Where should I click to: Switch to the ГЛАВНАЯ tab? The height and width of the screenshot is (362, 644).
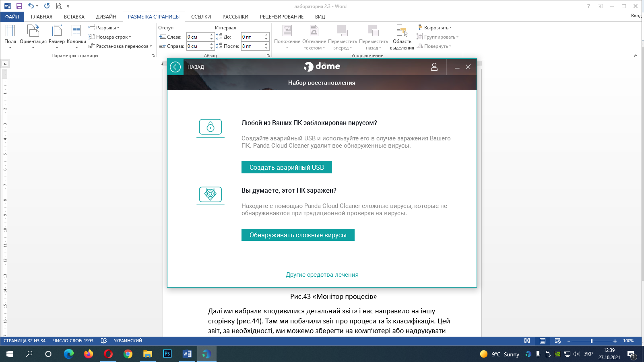pyautogui.click(x=41, y=16)
